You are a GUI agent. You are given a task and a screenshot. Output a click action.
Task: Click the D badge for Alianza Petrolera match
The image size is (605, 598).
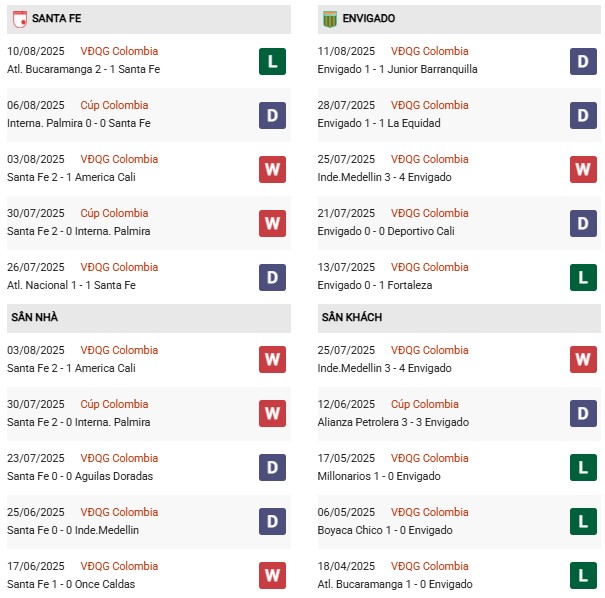(x=584, y=414)
